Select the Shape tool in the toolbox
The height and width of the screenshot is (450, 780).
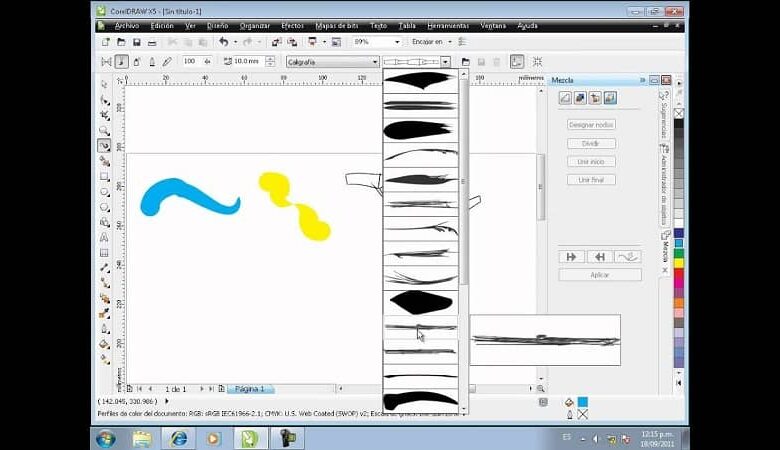(x=104, y=100)
